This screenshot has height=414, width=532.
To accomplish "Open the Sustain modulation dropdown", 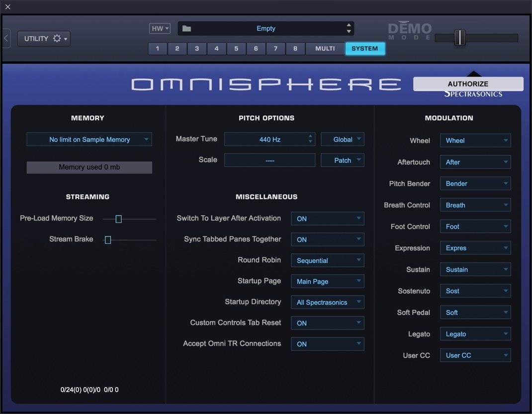I will coord(475,269).
